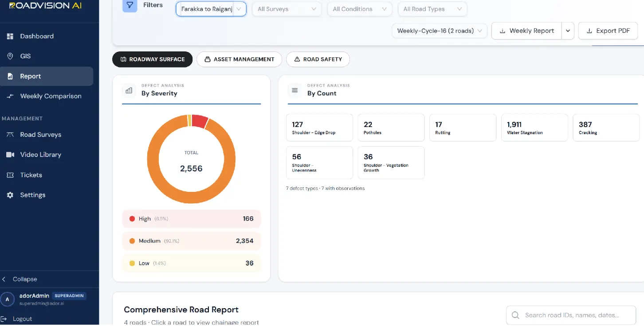Click the Dashboard grid icon in sidebar
This screenshot has width=644, height=326.
click(x=10, y=36)
